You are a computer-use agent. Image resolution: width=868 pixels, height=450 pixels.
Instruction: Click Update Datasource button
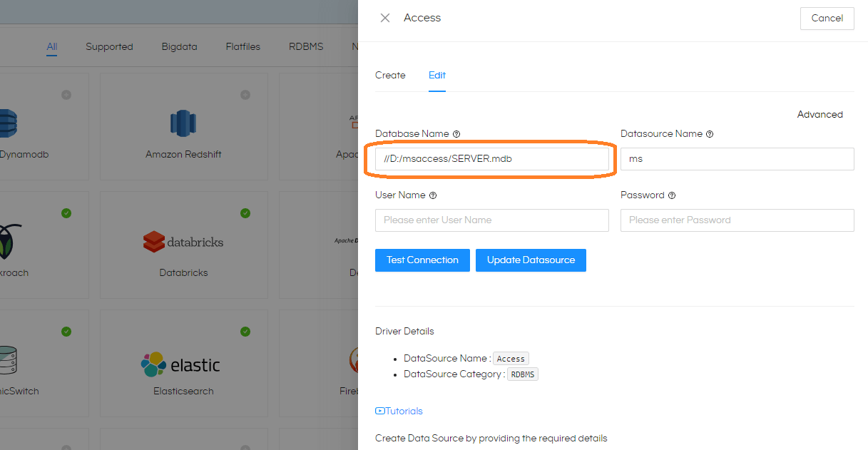point(531,260)
